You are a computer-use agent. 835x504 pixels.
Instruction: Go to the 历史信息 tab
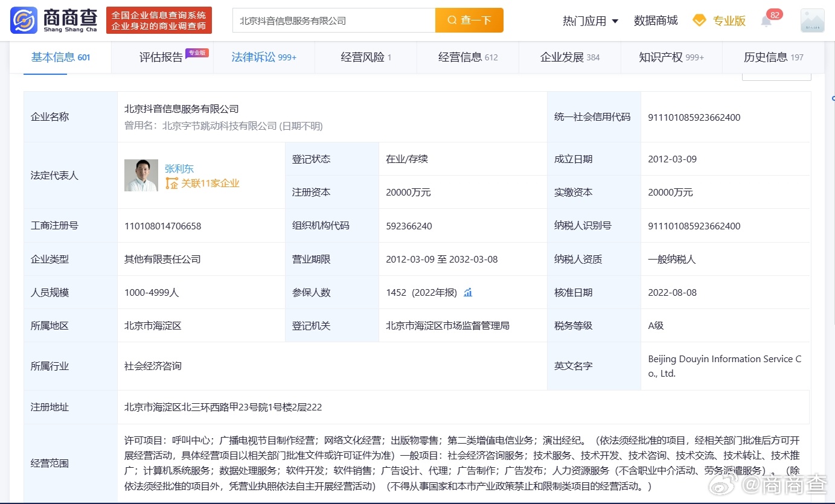click(773, 57)
